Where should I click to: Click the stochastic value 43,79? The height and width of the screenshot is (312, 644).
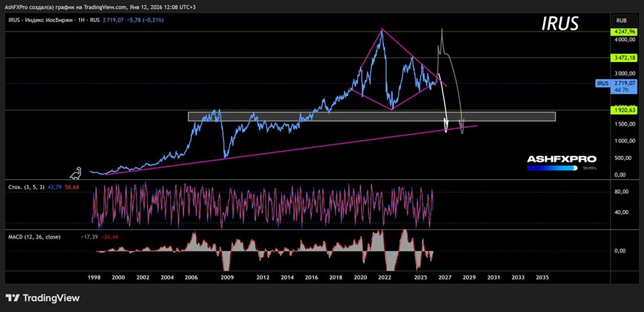click(55, 187)
